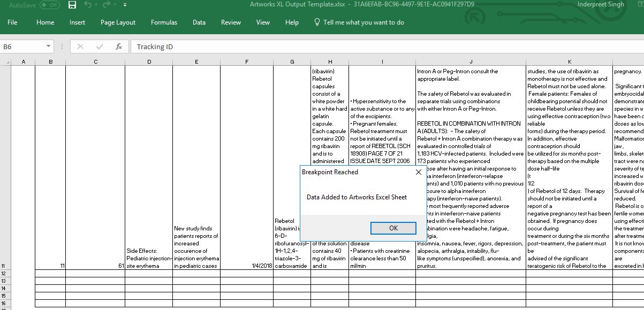Click Tell me what you want search box
The image size is (644, 310).
tap(363, 22)
